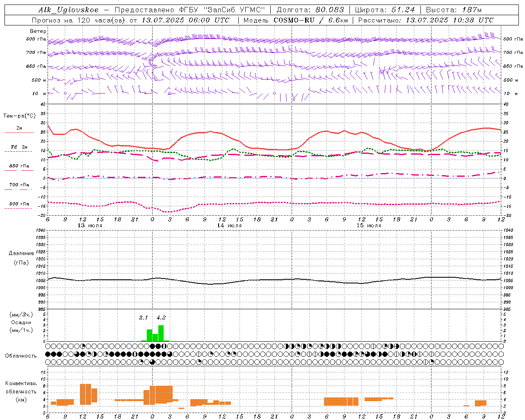Select the latitude value 'Широта: 51.24'

(x=385, y=10)
